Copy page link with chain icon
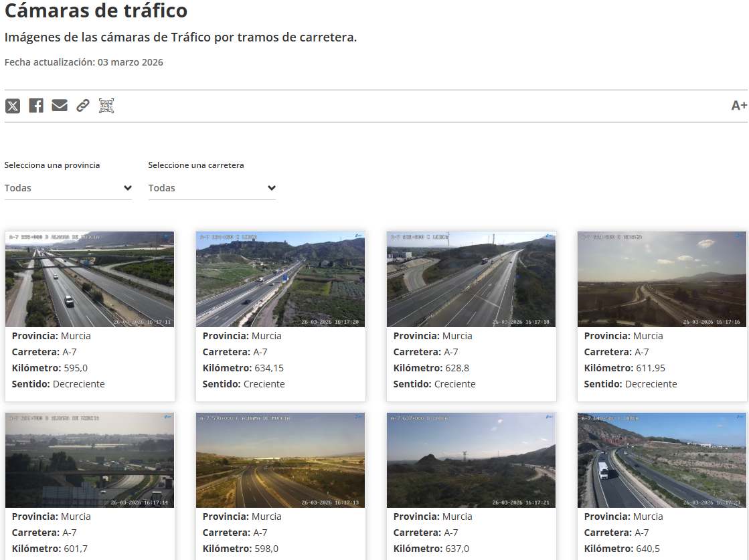This screenshot has width=749, height=560. (x=83, y=106)
